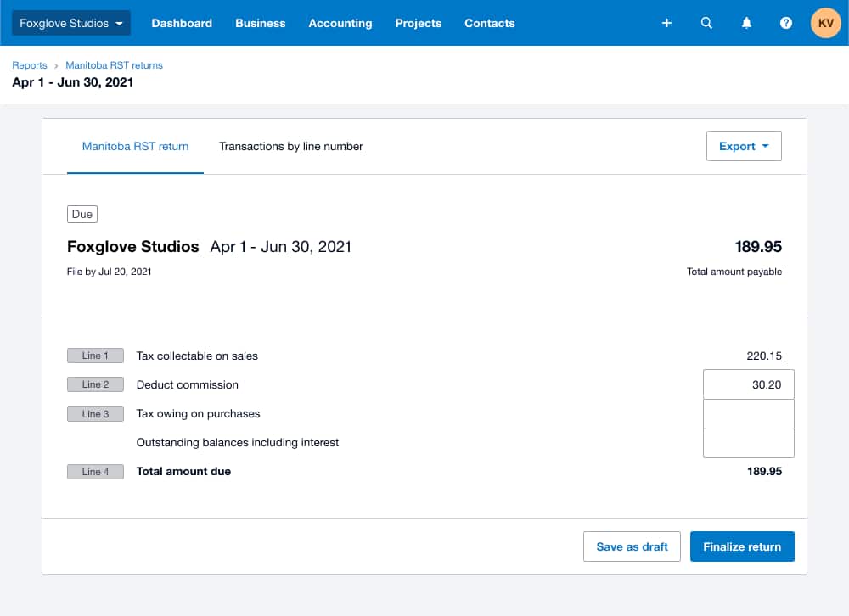Open the KV user avatar menu
This screenshot has width=849, height=616.
click(825, 23)
